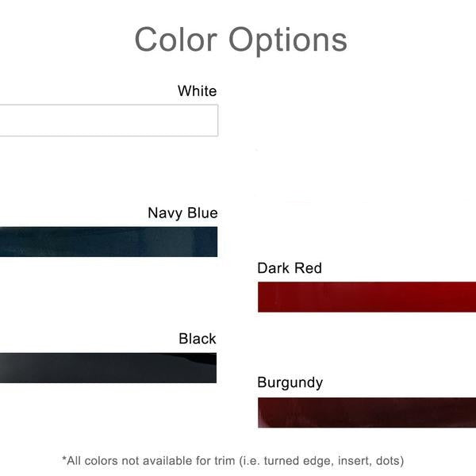Image resolution: width=476 pixels, height=476 pixels.
Task: Click the trim availability footnote
Action: point(232,460)
